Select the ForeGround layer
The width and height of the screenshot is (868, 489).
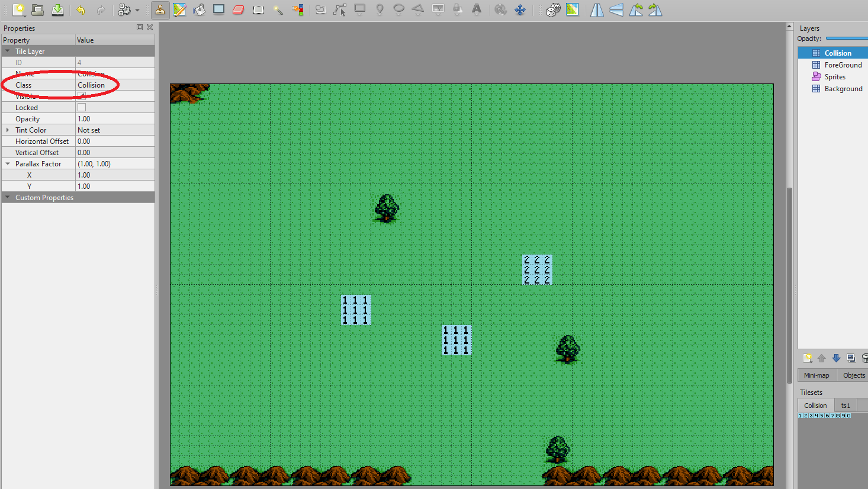coord(843,65)
